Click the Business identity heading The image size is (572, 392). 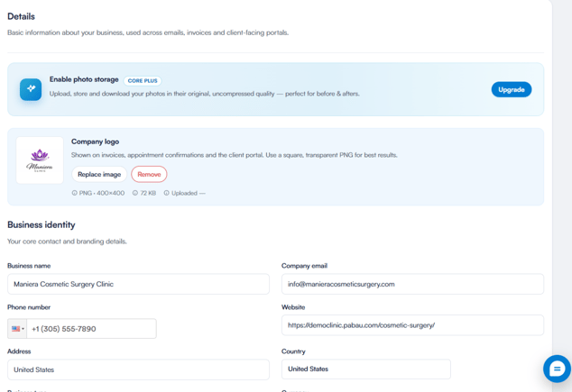[42, 224]
